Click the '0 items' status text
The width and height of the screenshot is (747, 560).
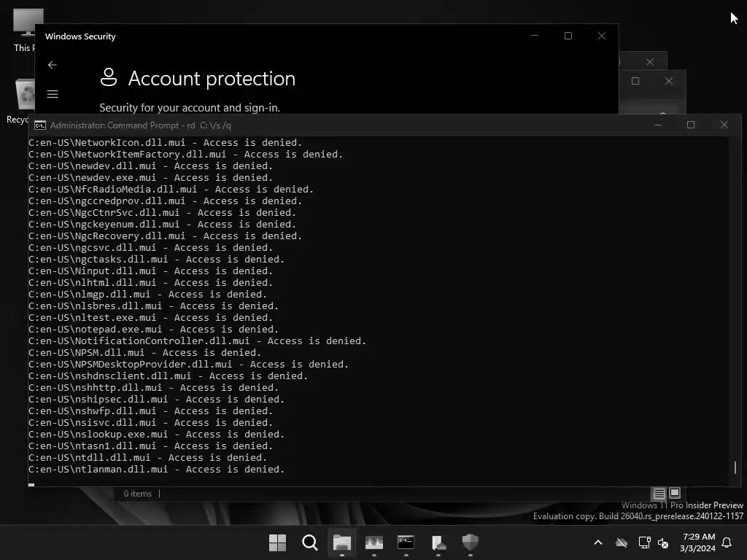point(138,494)
